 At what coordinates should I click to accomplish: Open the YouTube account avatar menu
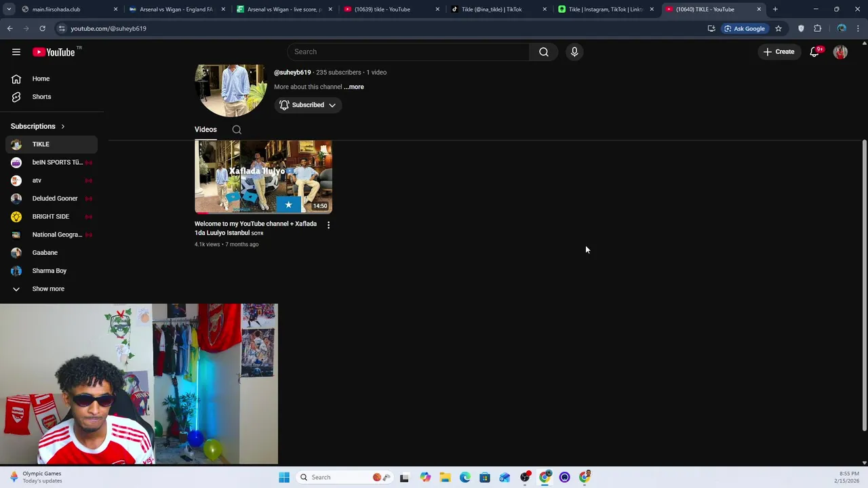pyautogui.click(x=840, y=52)
